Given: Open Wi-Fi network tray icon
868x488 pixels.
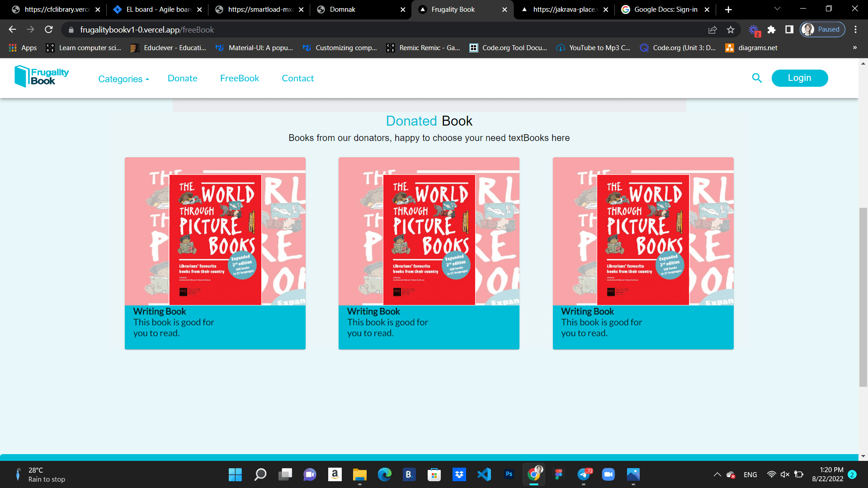Looking at the screenshot, I should pos(772,474).
